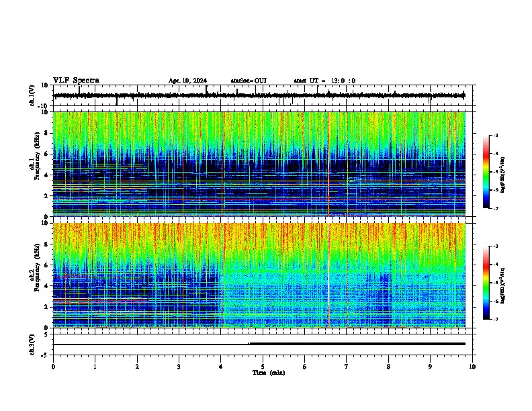Click the "station=OUI" header label

pos(249,81)
